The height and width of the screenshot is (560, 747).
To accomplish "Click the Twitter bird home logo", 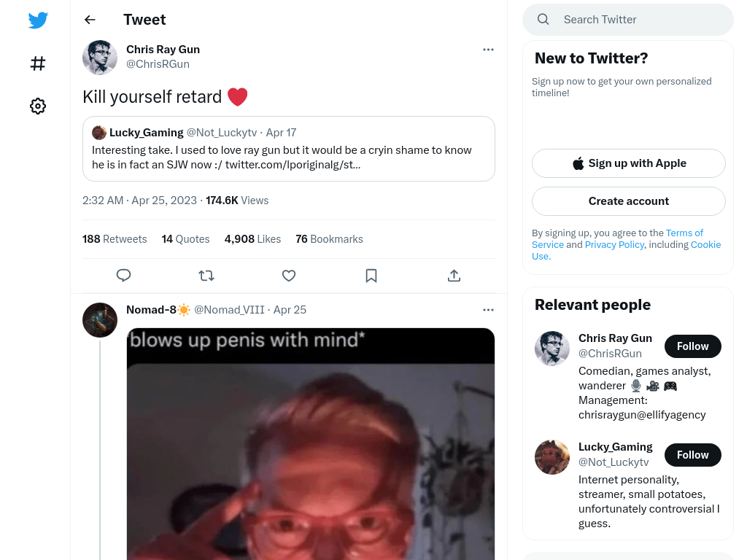I will [38, 20].
